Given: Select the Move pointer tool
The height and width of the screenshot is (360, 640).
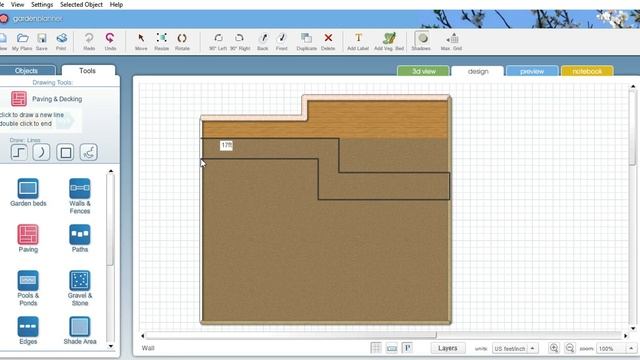Looking at the screenshot, I should point(141,38).
